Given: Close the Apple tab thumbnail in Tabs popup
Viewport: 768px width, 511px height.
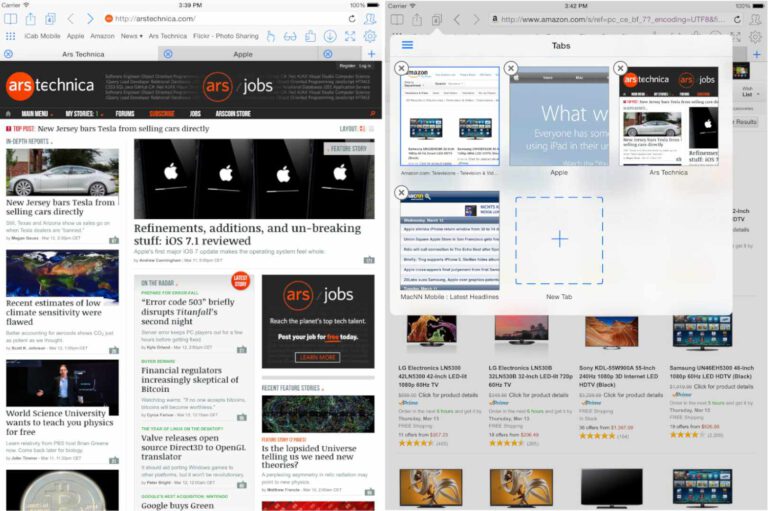Looking at the screenshot, I should tap(511, 68).
